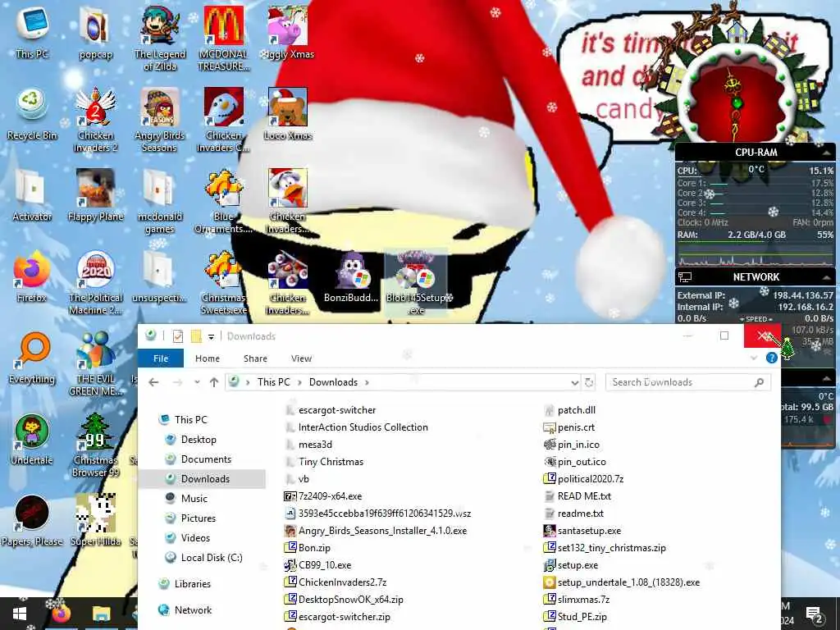
Task: Open Loco Xmas desktop shortcut
Action: point(288,114)
